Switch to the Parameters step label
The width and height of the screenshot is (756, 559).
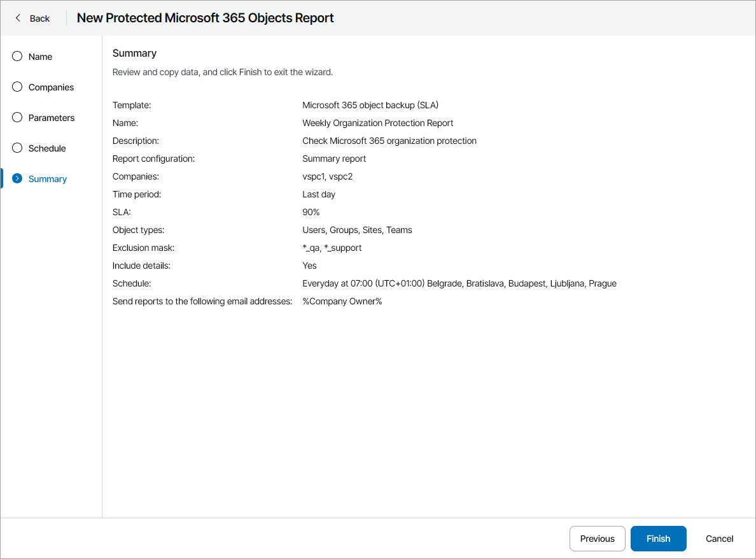[x=52, y=118]
